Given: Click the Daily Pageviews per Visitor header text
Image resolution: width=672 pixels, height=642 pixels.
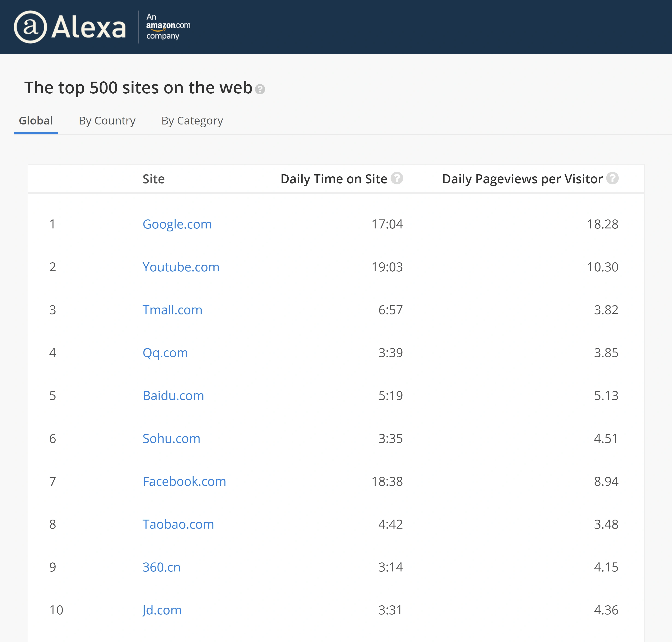Looking at the screenshot, I should (x=522, y=179).
